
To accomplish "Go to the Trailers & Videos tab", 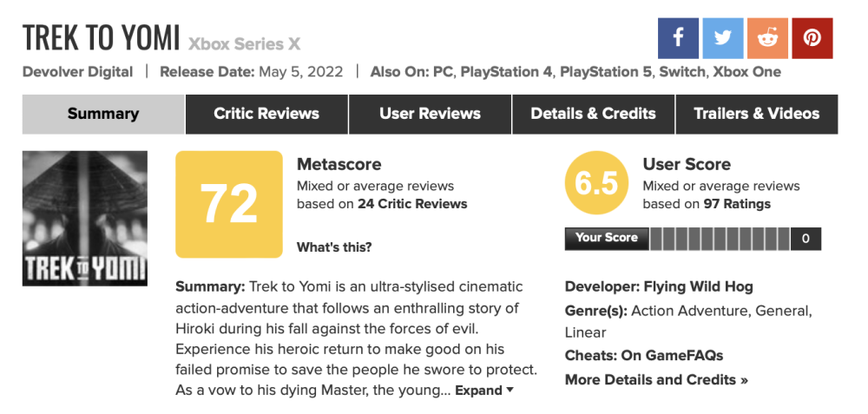I will (756, 114).
